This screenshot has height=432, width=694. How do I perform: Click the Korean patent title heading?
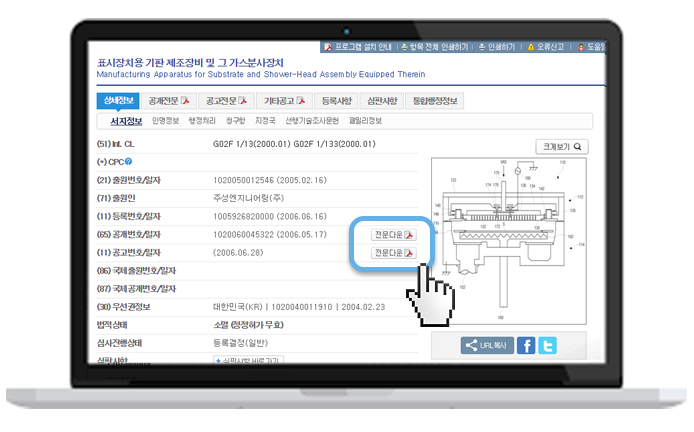point(190,63)
